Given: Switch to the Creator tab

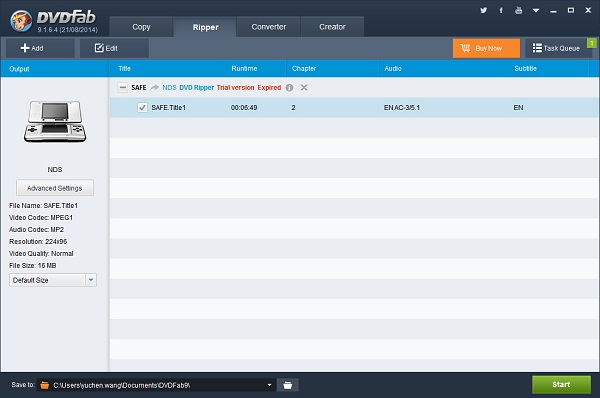Looking at the screenshot, I should pos(332,27).
